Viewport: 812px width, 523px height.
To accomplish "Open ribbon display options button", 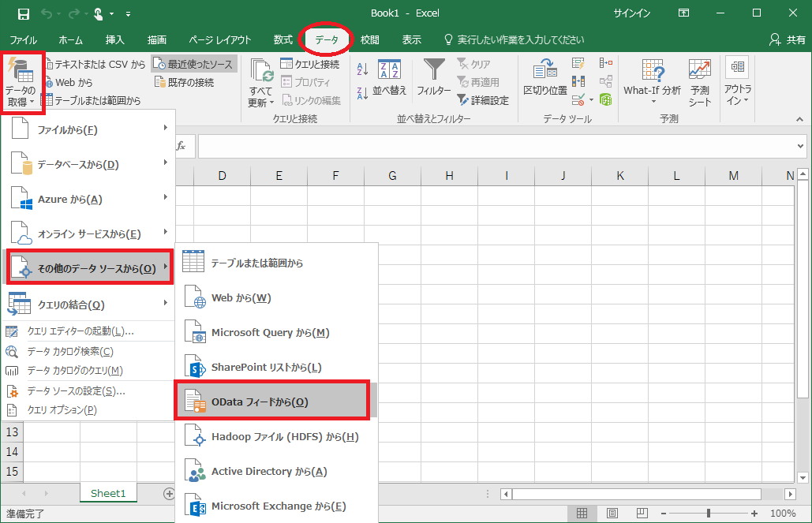I will click(683, 13).
